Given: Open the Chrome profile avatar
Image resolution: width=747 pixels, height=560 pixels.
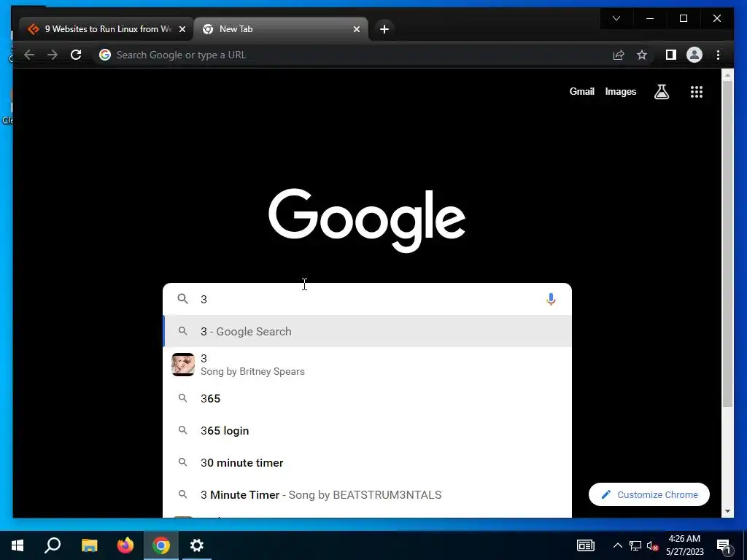Looking at the screenshot, I should 694,55.
